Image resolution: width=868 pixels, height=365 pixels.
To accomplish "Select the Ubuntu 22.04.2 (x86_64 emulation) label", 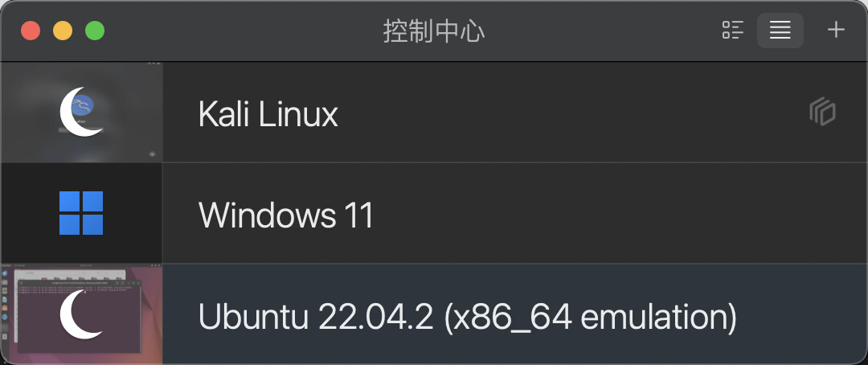I will pos(467,316).
